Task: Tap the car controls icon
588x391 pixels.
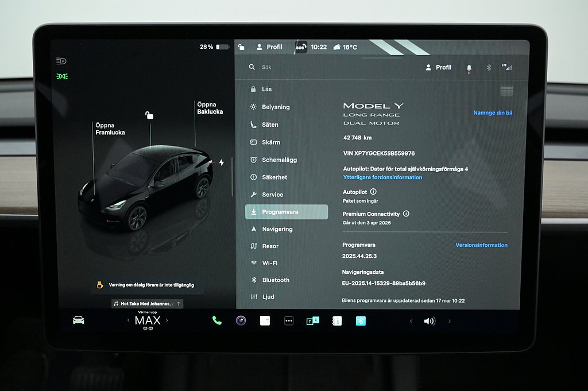Action: pos(79,320)
